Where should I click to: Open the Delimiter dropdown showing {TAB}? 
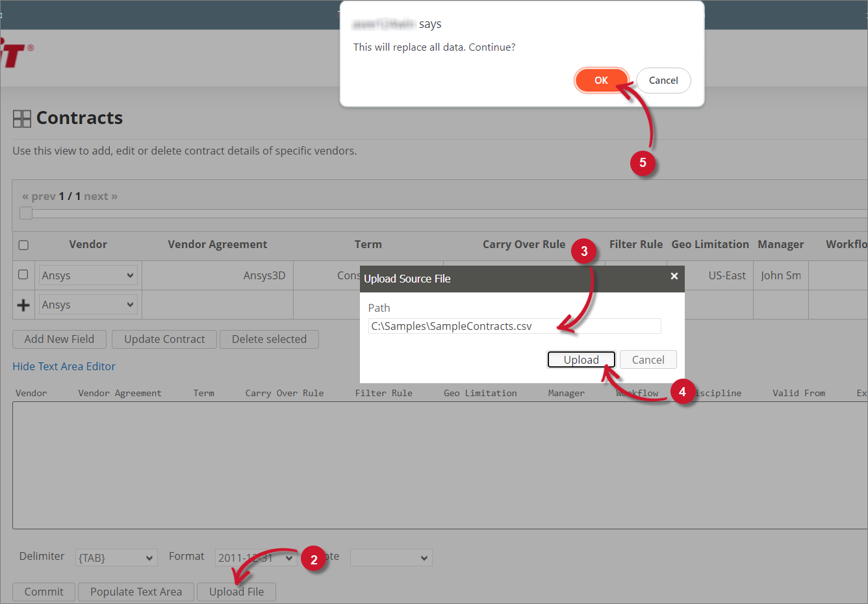point(116,557)
